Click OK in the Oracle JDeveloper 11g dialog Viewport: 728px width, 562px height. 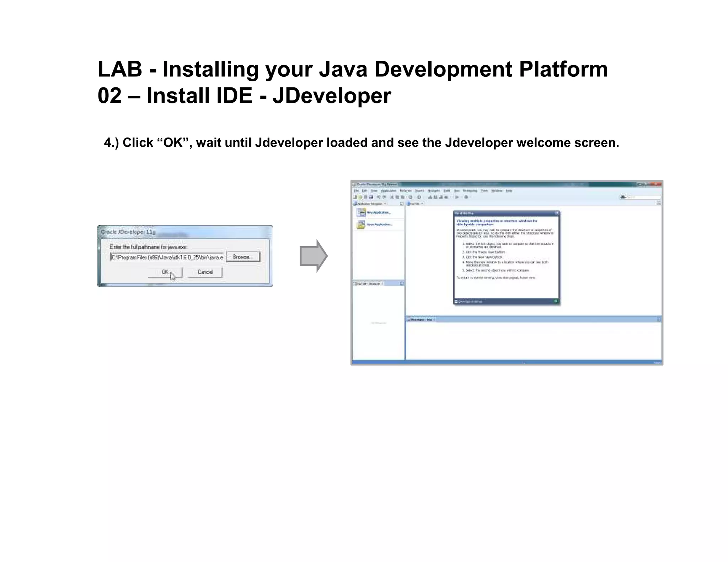click(165, 272)
